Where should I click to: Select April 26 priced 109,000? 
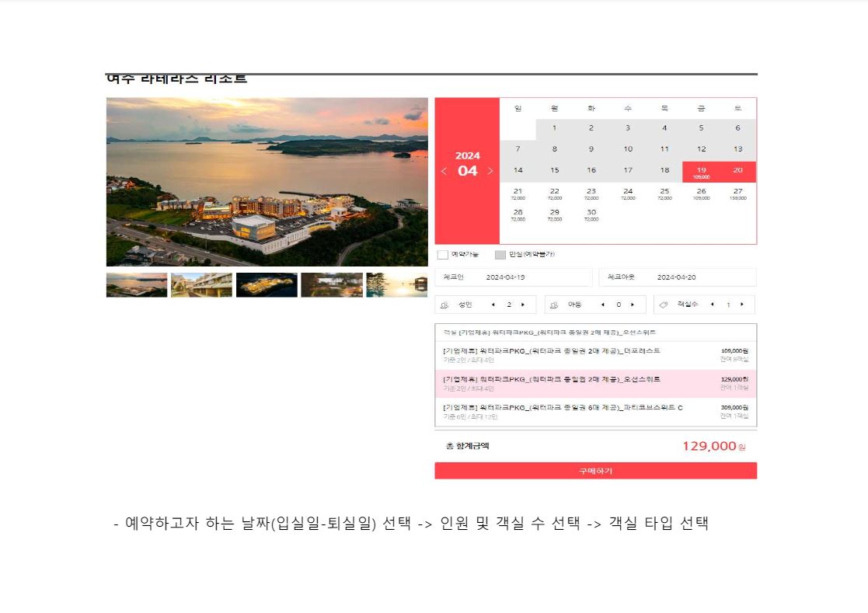(701, 193)
